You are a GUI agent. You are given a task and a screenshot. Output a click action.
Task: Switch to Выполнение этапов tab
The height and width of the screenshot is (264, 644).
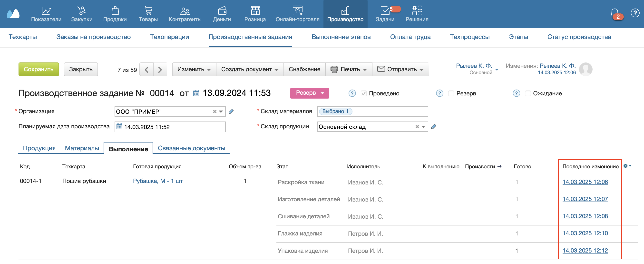coord(341,37)
